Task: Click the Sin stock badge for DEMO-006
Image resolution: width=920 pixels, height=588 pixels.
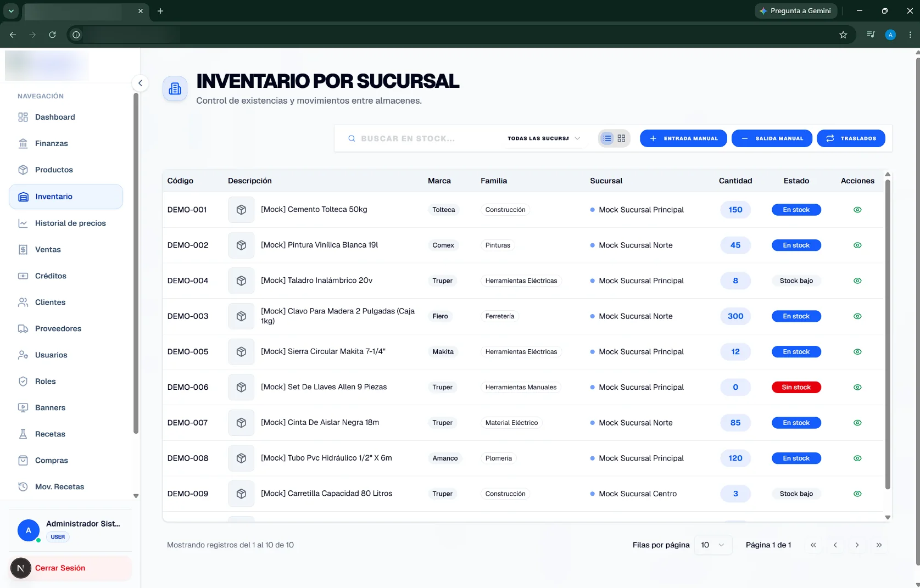Action: 796,387
